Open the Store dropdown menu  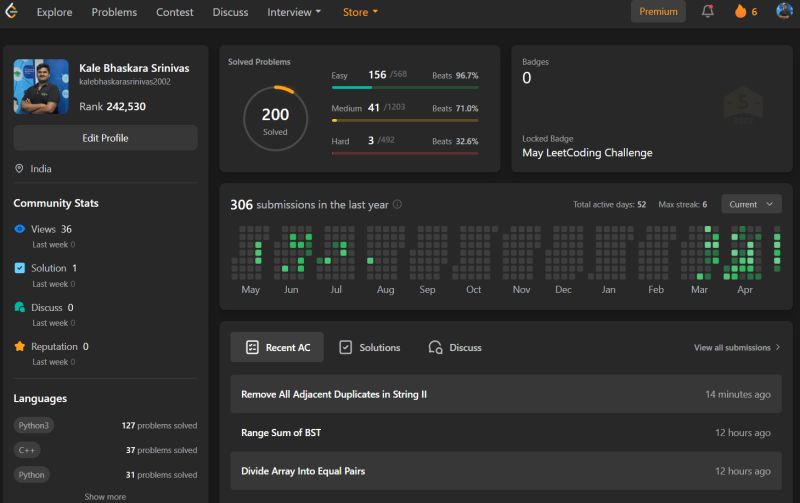click(x=360, y=12)
